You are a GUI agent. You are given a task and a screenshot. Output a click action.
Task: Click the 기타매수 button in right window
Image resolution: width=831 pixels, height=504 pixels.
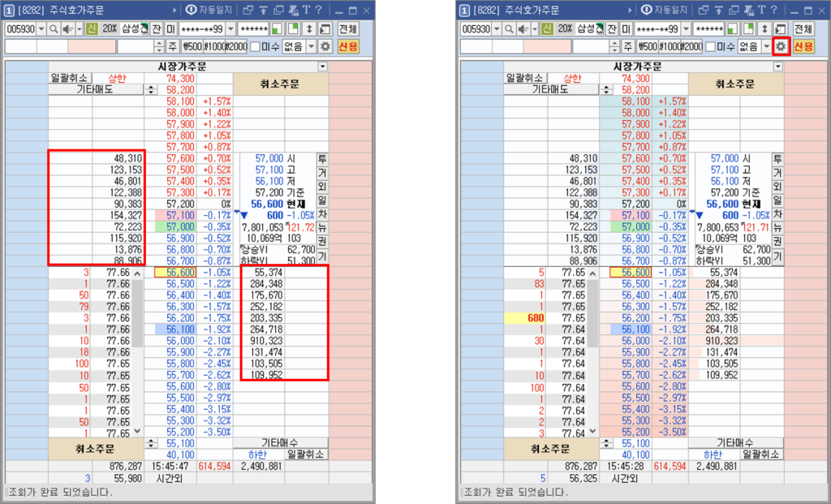[735, 442]
